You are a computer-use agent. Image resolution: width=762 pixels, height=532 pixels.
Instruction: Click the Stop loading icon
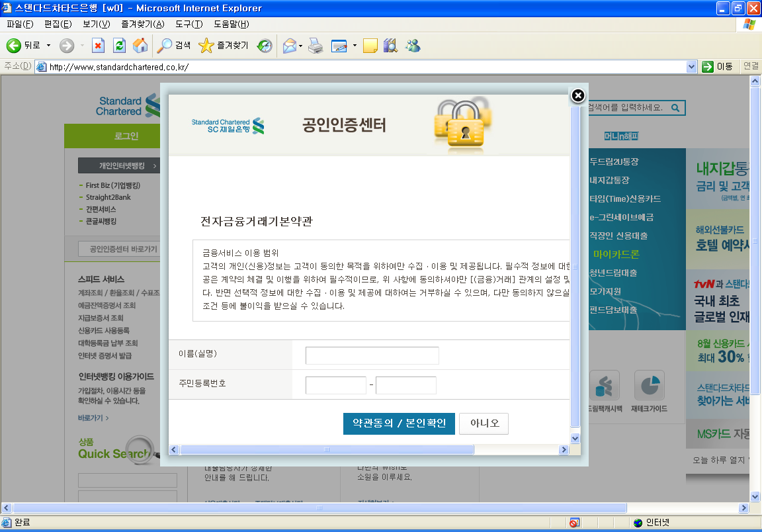click(98, 46)
